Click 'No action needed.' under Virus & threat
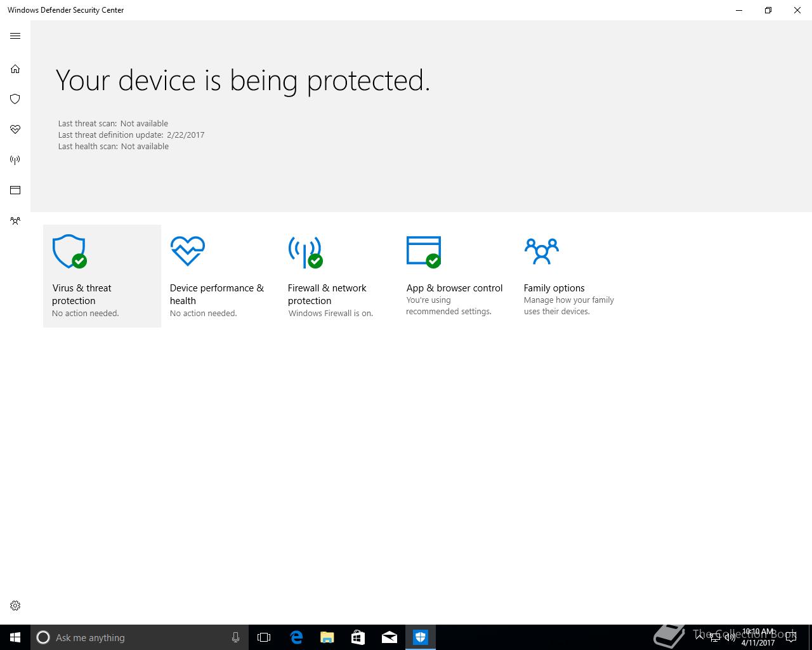 pyautogui.click(x=85, y=314)
